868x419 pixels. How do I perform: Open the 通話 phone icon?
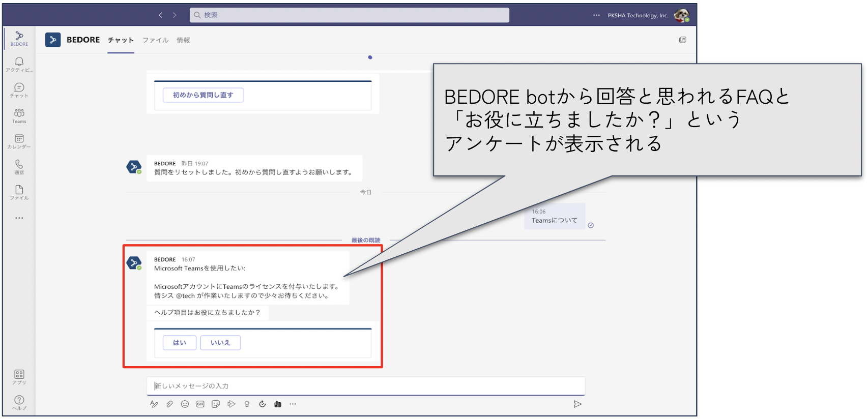click(19, 167)
